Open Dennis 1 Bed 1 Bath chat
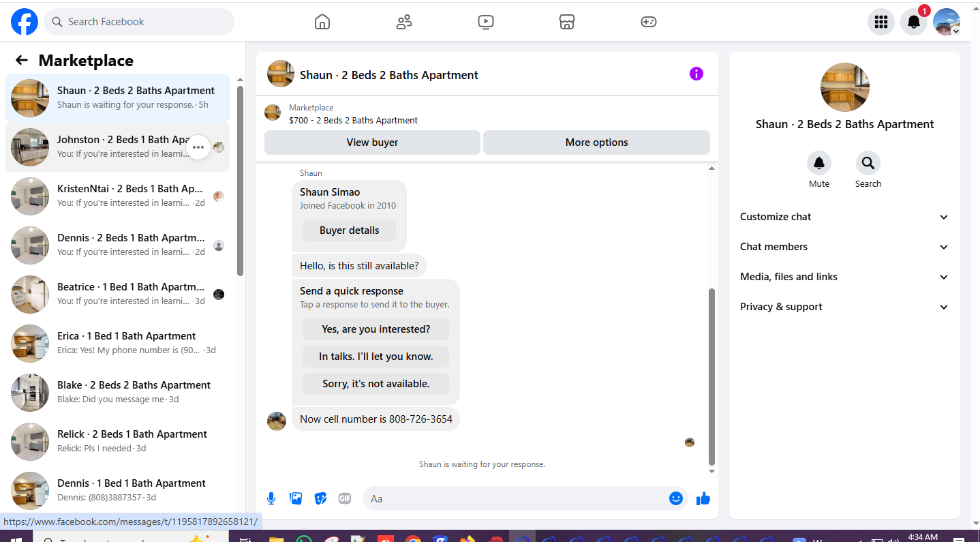 pyautogui.click(x=117, y=491)
